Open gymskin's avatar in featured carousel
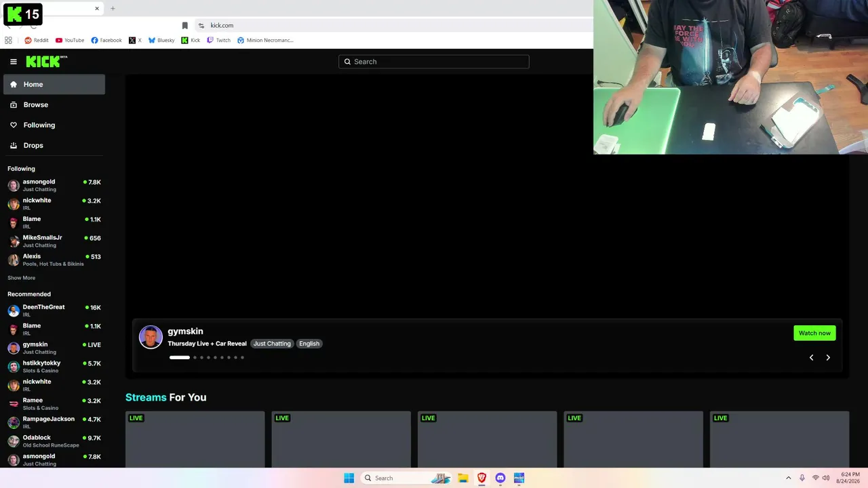868x488 pixels. point(151,337)
